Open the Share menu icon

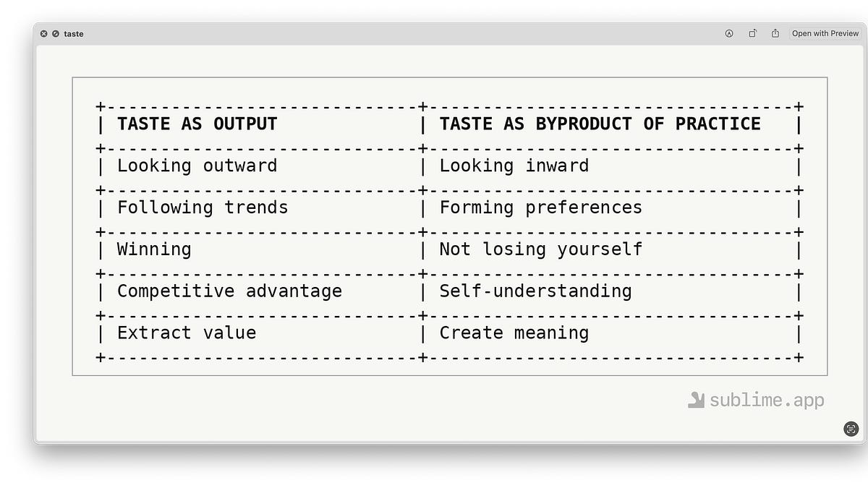tap(775, 33)
